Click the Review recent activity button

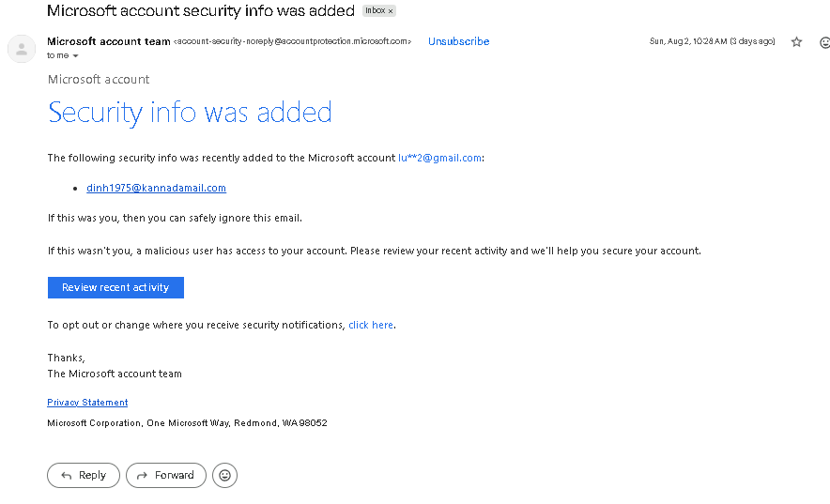(115, 288)
